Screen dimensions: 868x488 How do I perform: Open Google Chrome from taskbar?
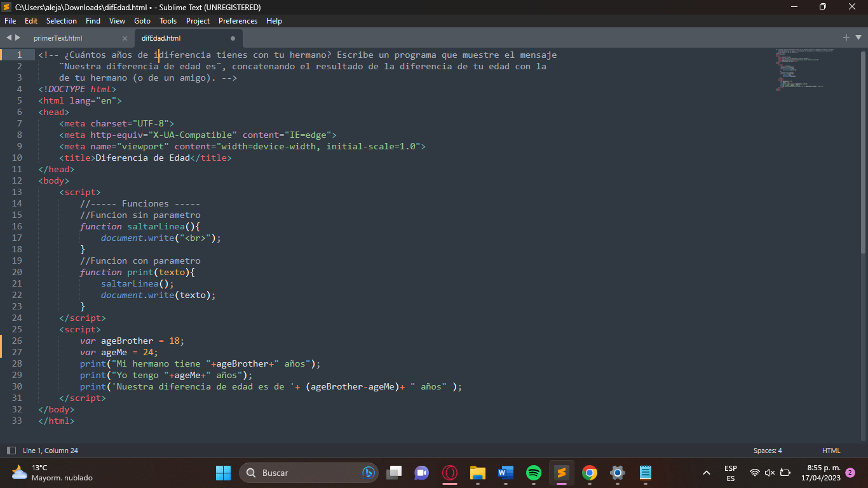click(590, 473)
